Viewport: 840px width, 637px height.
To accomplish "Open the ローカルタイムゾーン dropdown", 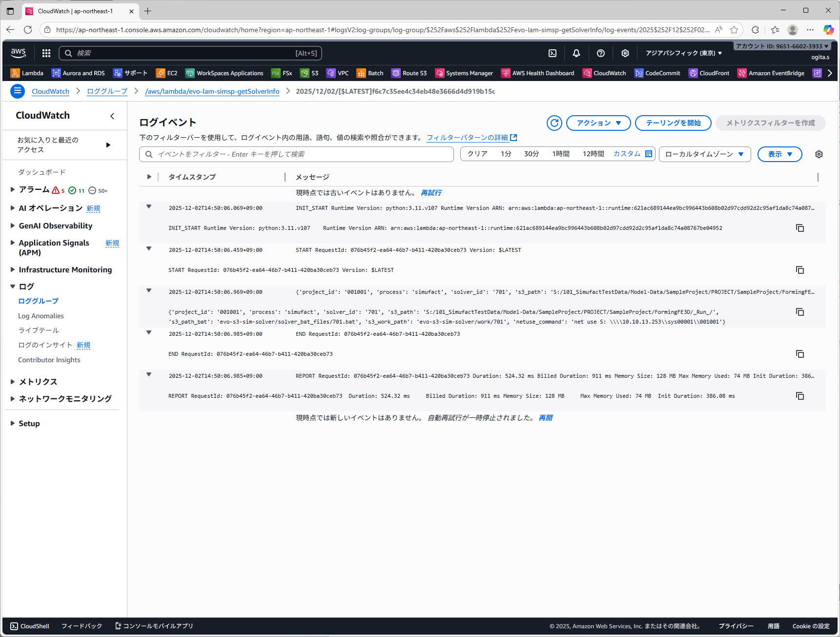I will [x=704, y=154].
